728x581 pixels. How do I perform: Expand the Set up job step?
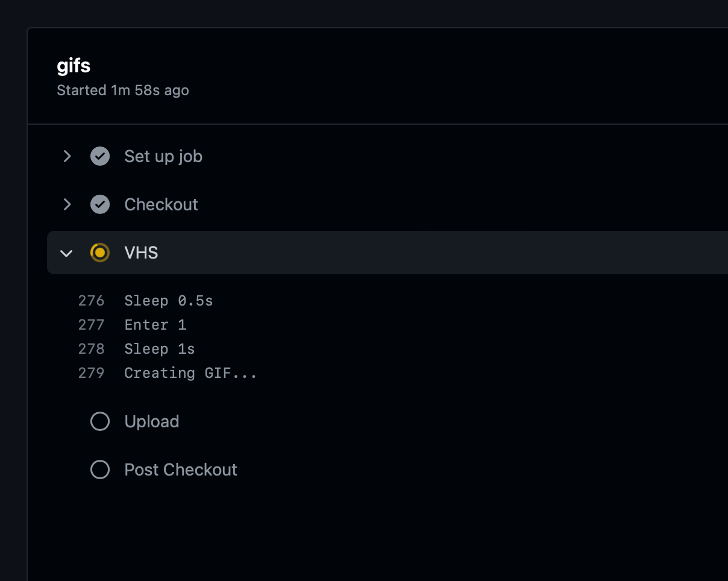[x=67, y=156]
